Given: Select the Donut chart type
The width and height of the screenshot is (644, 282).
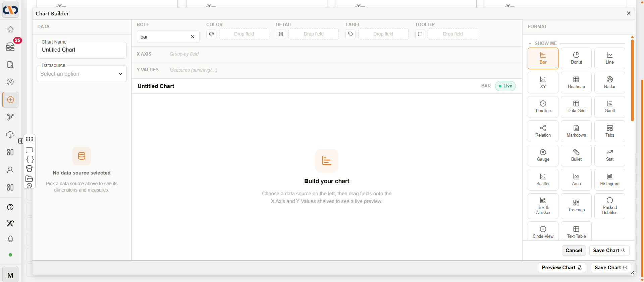Looking at the screenshot, I should [576, 58].
